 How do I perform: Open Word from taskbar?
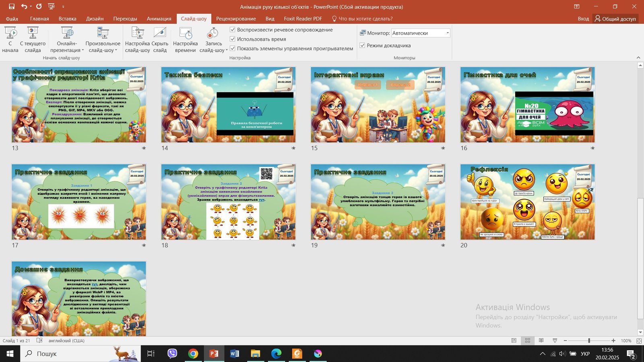pyautogui.click(x=235, y=354)
